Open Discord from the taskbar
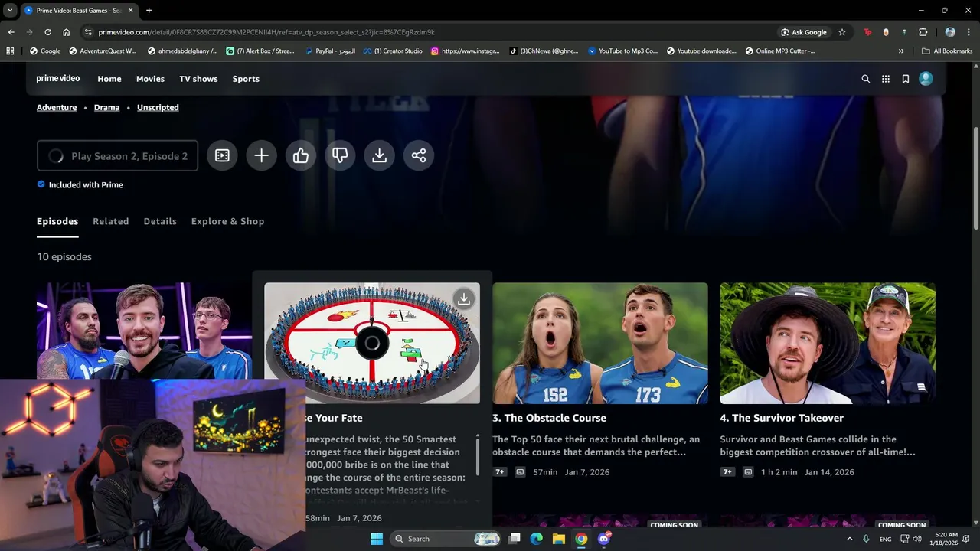 pos(604,539)
